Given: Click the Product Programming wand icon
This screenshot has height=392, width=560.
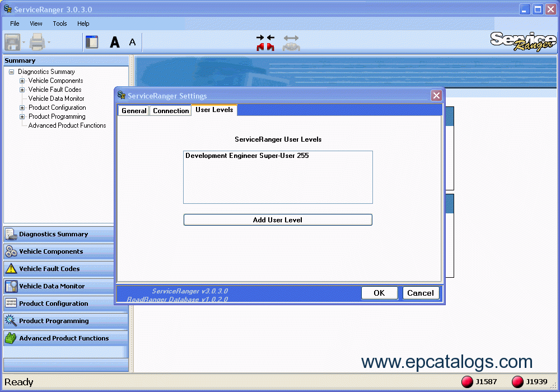Looking at the screenshot, I should (11, 321).
